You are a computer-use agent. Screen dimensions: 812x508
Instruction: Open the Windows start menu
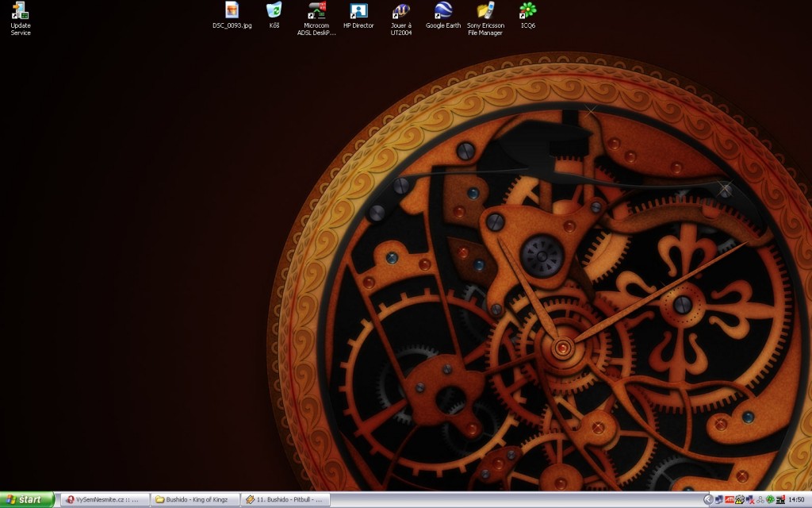tap(27, 500)
